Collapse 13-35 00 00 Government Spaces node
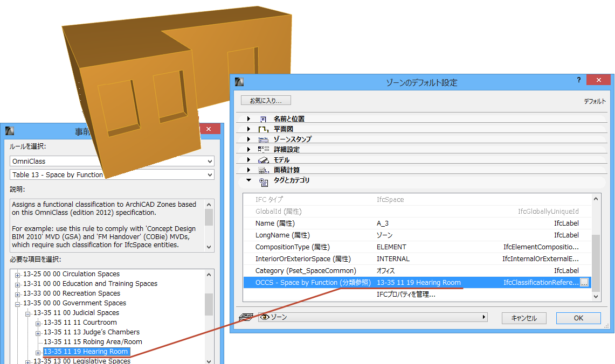The width and height of the screenshot is (615, 364). click(x=18, y=304)
